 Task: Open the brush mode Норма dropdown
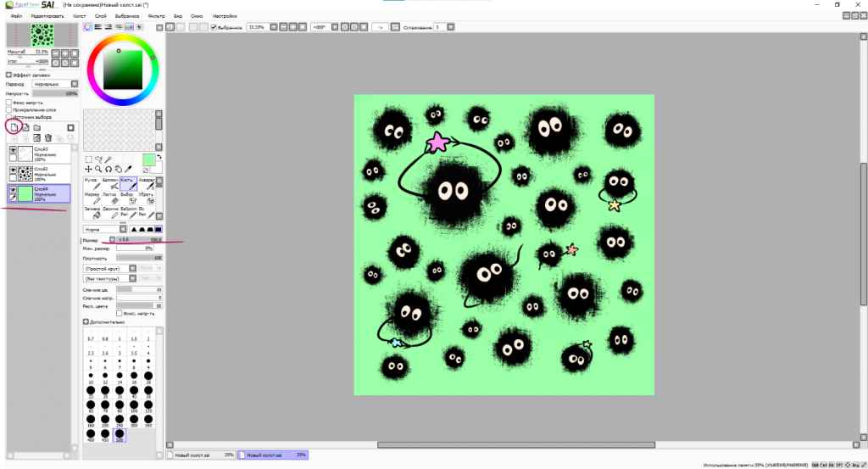tap(104, 229)
